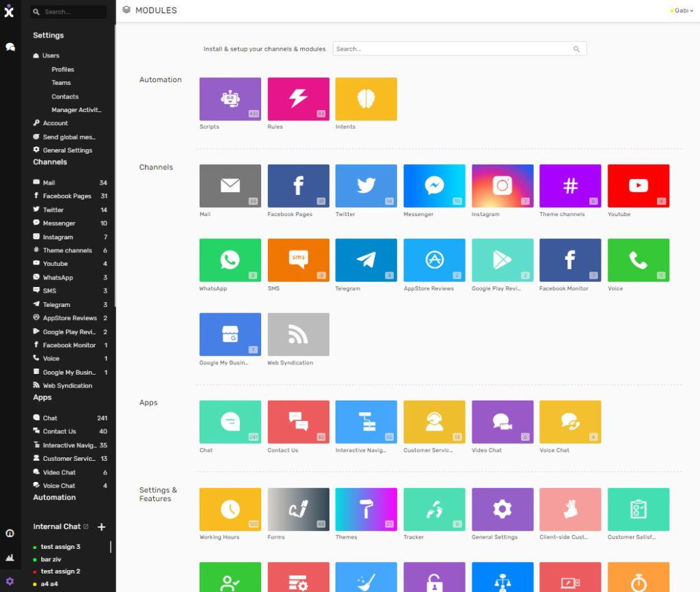The height and width of the screenshot is (592, 700).
Task: Open the General Settings gear tile
Action: coord(502,509)
